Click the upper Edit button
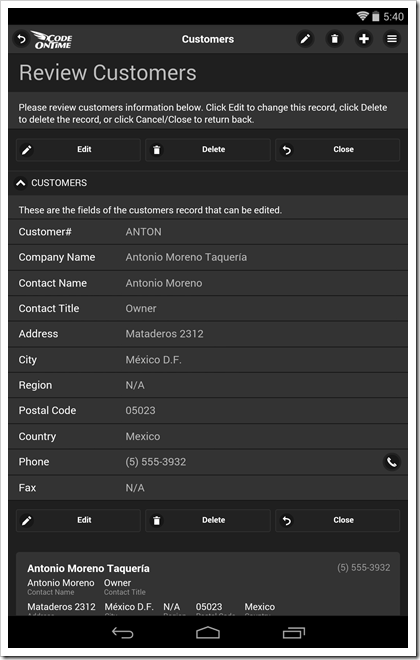 click(78, 150)
